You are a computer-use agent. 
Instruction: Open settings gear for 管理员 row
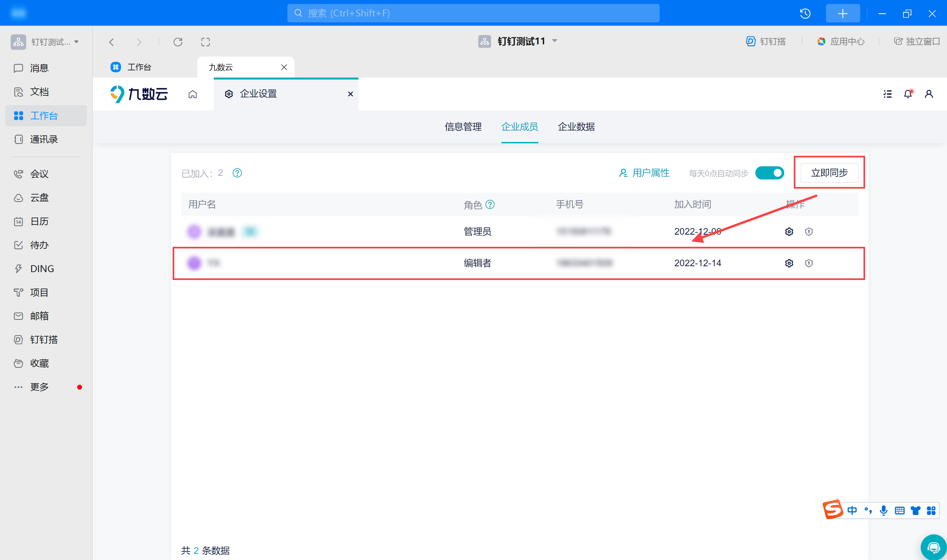click(x=789, y=232)
